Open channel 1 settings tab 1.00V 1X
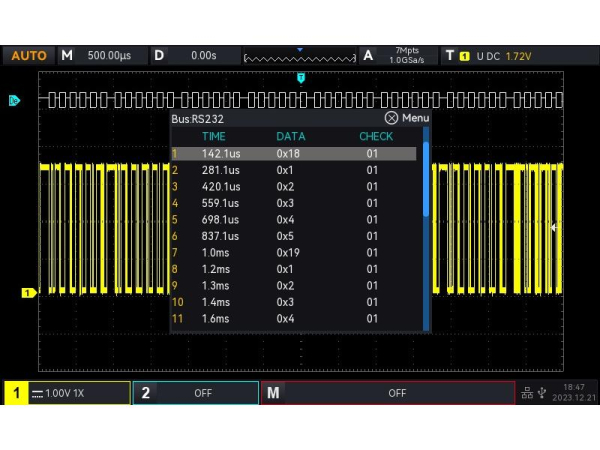 coord(67,393)
